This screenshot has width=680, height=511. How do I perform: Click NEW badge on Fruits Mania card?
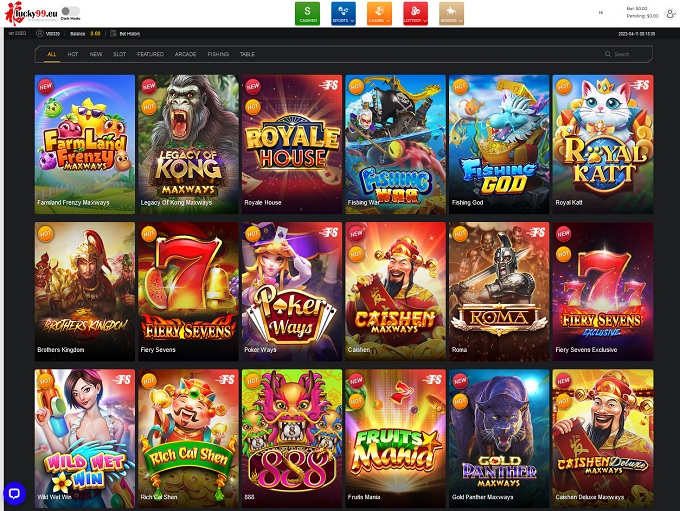tap(356, 381)
